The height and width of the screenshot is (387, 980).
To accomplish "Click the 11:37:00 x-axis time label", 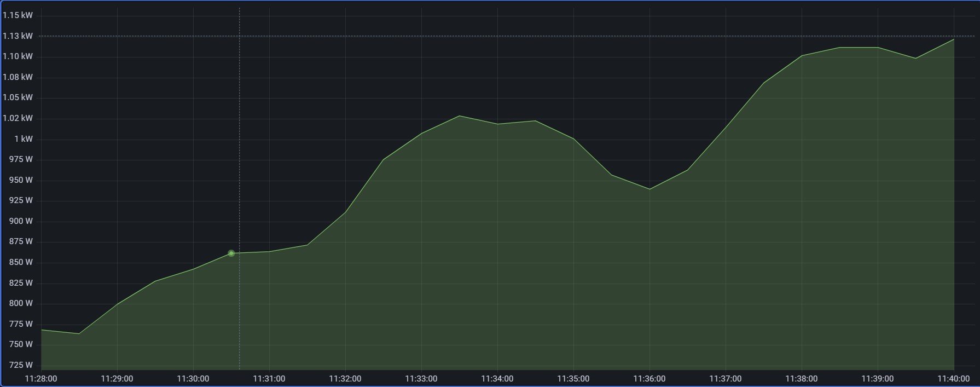I will point(725,379).
